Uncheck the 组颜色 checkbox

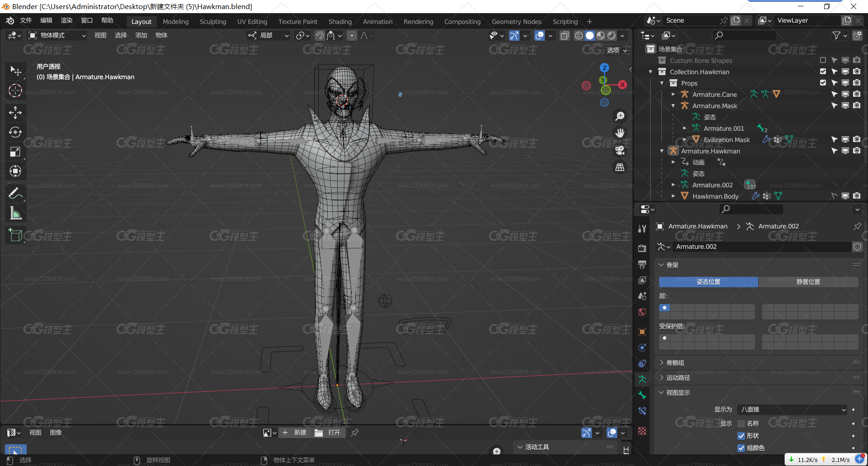pyautogui.click(x=741, y=448)
